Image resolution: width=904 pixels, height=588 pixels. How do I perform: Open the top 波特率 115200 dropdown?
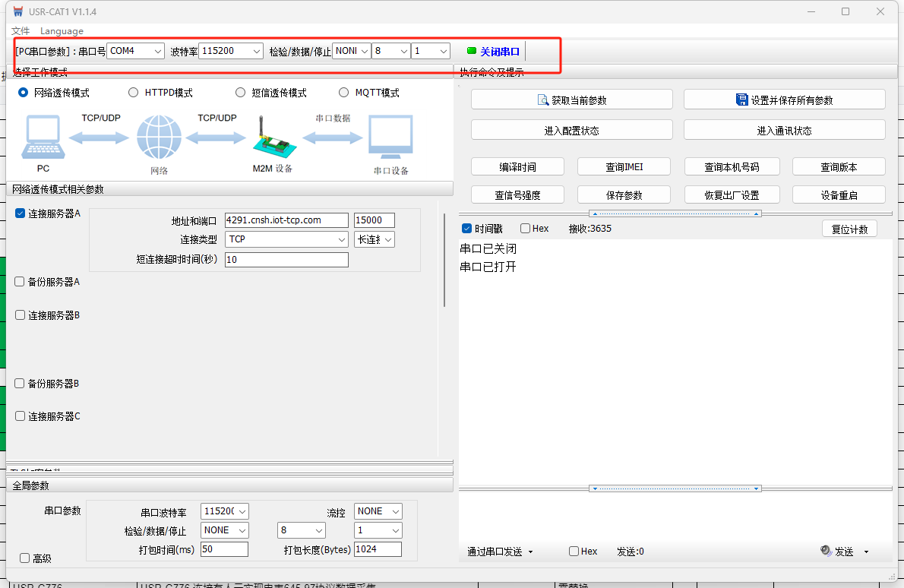pyautogui.click(x=231, y=51)
